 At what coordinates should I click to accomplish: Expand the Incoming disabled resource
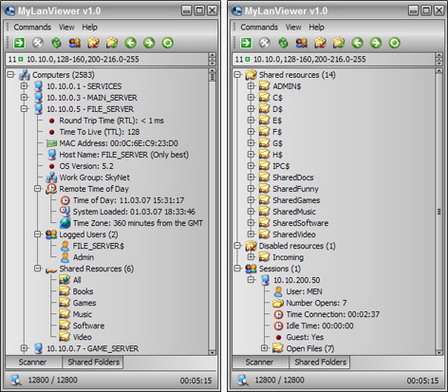pyautogui.click(x=251, y=257)
